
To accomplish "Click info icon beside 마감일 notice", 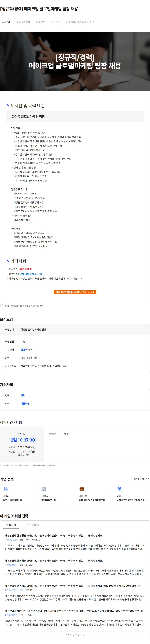I will tap(2, 466).
